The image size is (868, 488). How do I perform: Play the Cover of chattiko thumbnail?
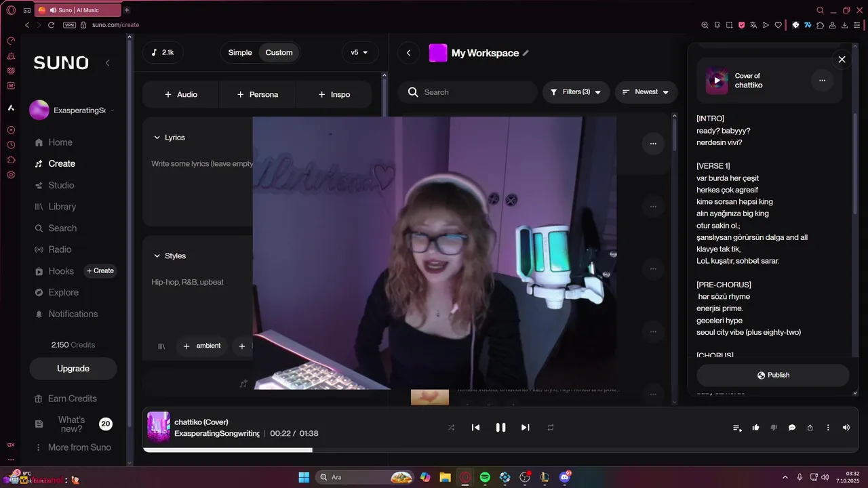click(717, 81)
